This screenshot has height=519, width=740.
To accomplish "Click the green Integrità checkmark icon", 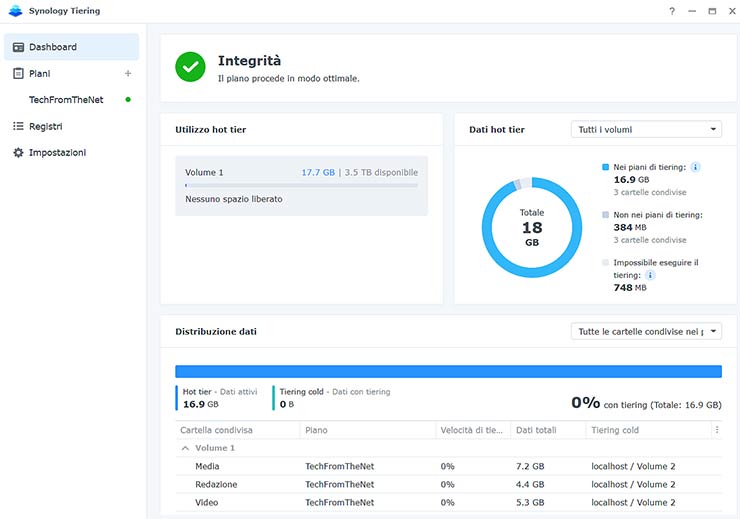I will [190, 67].
